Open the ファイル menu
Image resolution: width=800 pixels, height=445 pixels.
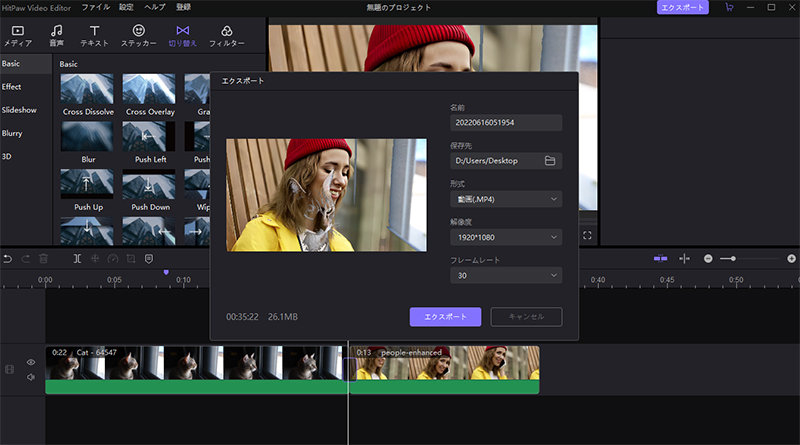(95, 7)
